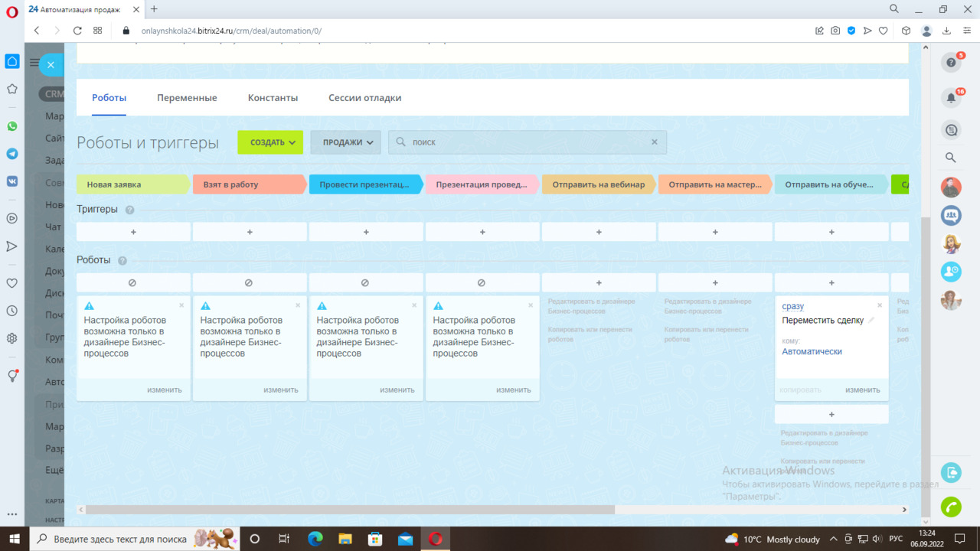Viewport: 980px width, 551px height.
Task: Switch to the Константы tab
Action: coord(273,98)
